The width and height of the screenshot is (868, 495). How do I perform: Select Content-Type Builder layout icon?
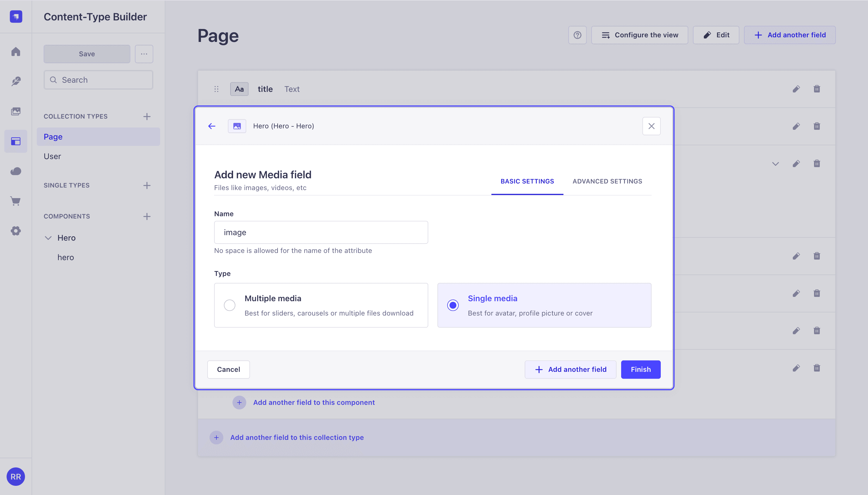[15, 141]
